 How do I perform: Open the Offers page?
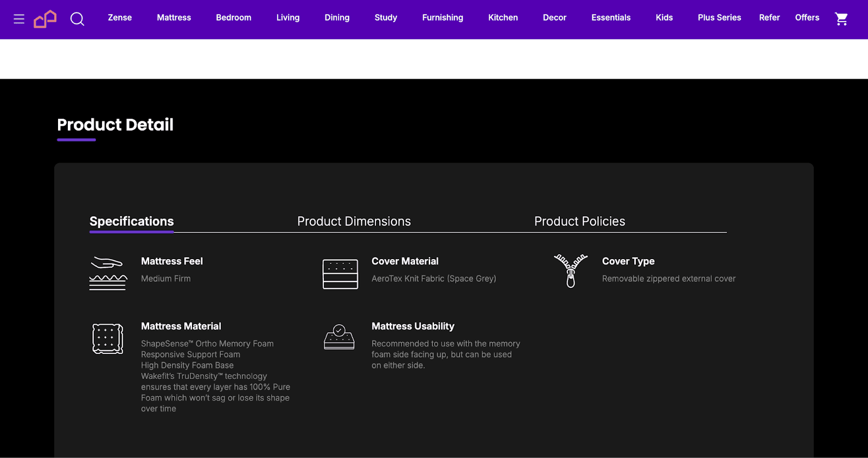(807, 17)
